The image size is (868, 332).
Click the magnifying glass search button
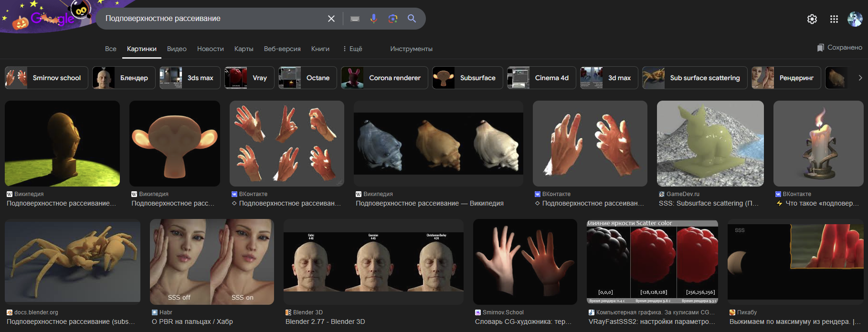pyautogui.click(x=412, y=19)
